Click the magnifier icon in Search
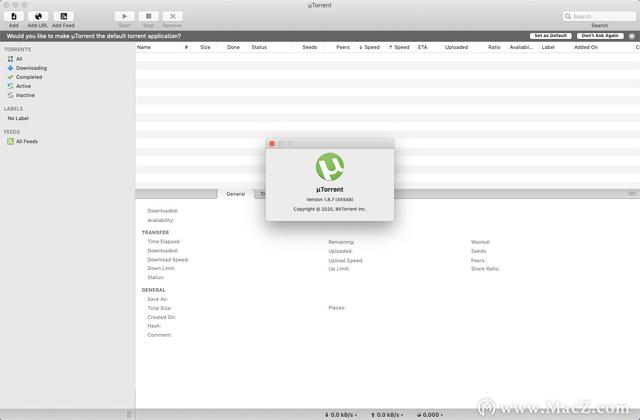 point(568,16)
